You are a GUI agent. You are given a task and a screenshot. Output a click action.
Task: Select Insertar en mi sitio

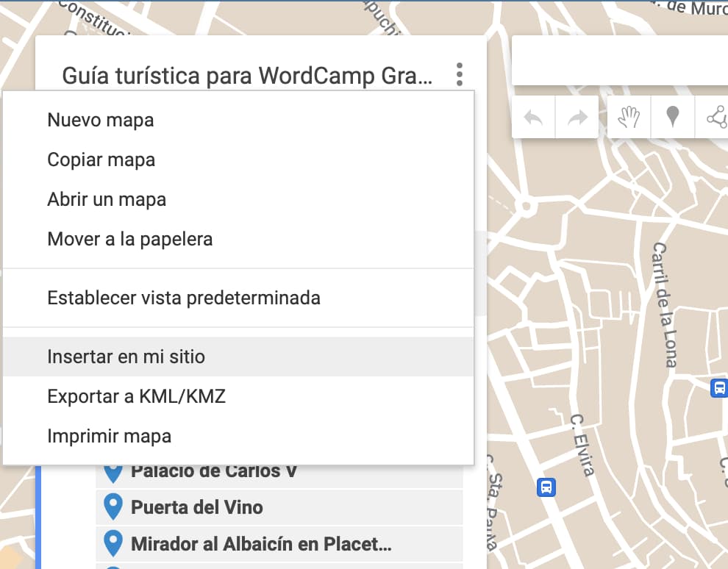click(x=126, y=357)
